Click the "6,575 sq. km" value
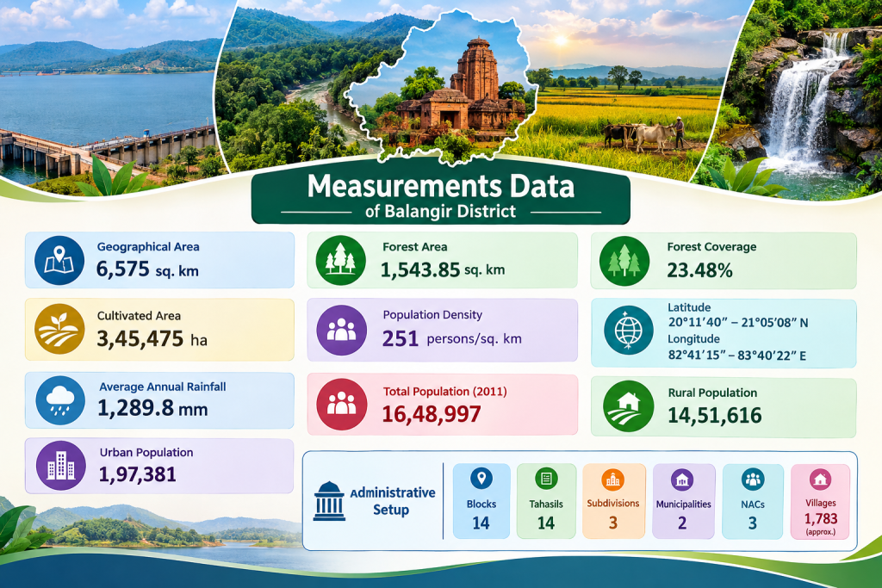The height and width of the screenshot is (588, 882). click(147, 269)
